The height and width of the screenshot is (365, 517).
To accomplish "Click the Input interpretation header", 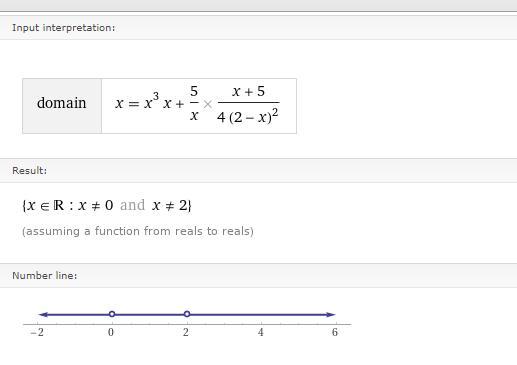I will click(63, 28).
